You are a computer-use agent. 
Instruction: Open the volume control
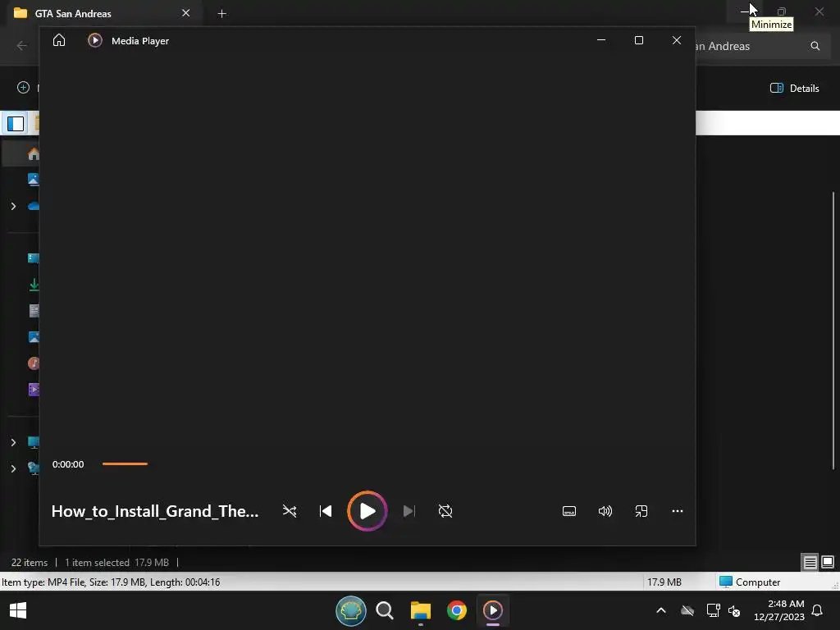(x=605, y=511)
